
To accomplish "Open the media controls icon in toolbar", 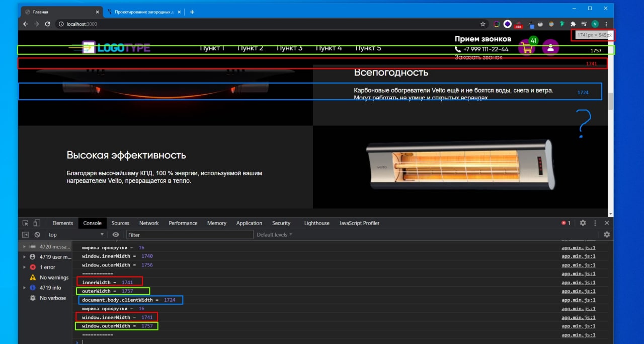I will [584, 24].
